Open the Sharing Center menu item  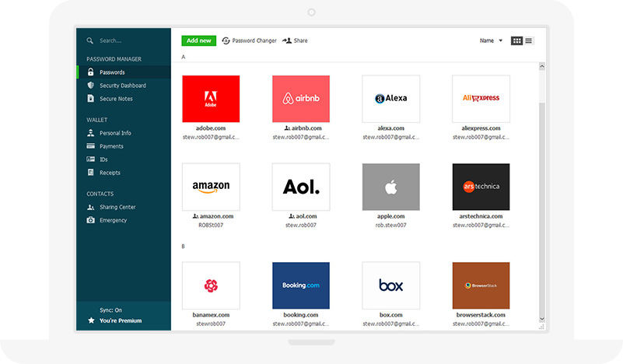(x=117, y=207)
